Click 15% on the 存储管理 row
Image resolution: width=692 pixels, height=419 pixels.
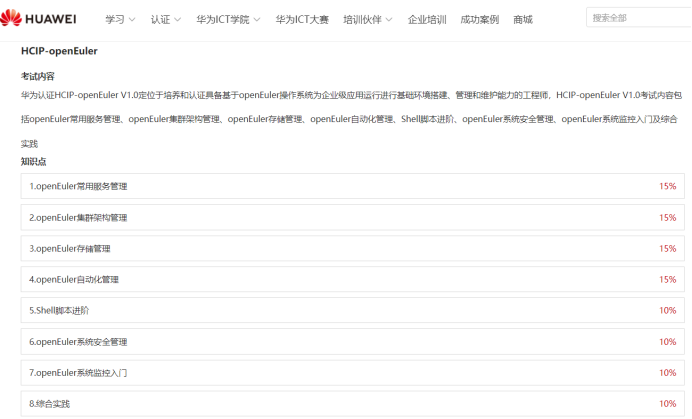pyautogui.click(x=668, y=249)
